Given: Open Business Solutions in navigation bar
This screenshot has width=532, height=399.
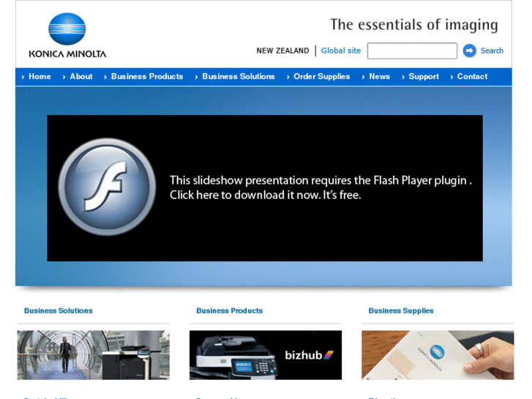Looking at the screenshot, I should point(239,76).
